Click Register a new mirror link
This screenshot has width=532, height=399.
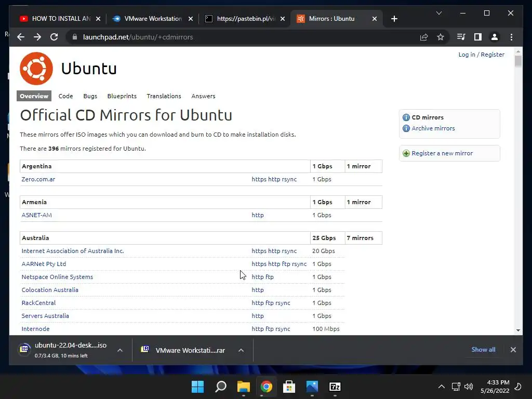point(442,153)
